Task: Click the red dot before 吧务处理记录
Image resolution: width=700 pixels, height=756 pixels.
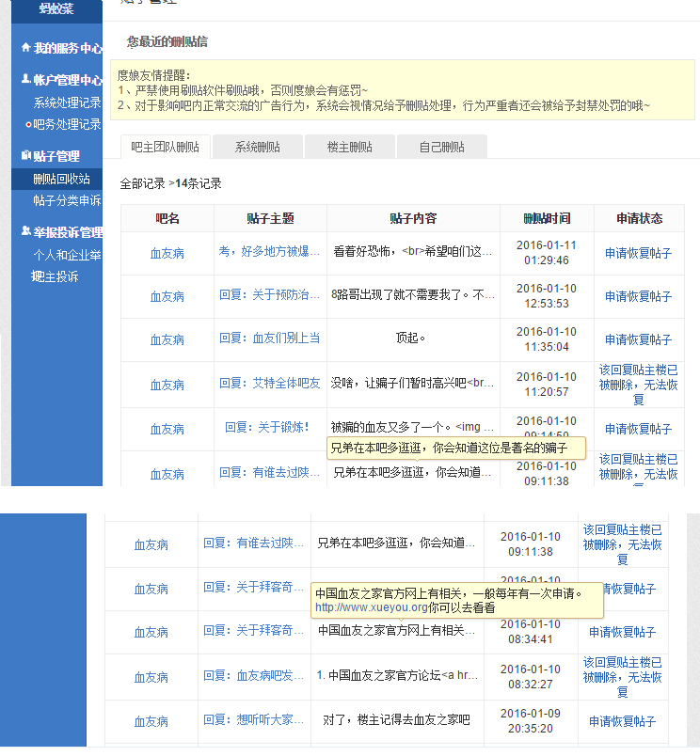Action: coord(28,124)
